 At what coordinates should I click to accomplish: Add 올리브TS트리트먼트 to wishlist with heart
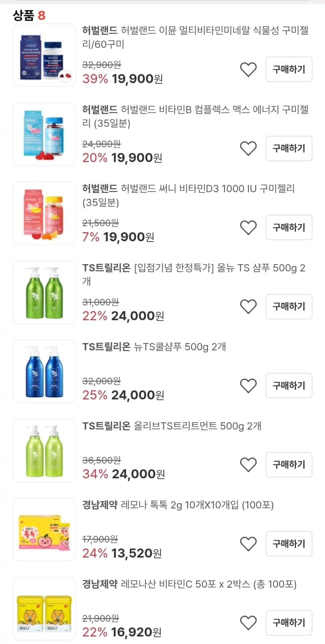(x=248, y=465)
